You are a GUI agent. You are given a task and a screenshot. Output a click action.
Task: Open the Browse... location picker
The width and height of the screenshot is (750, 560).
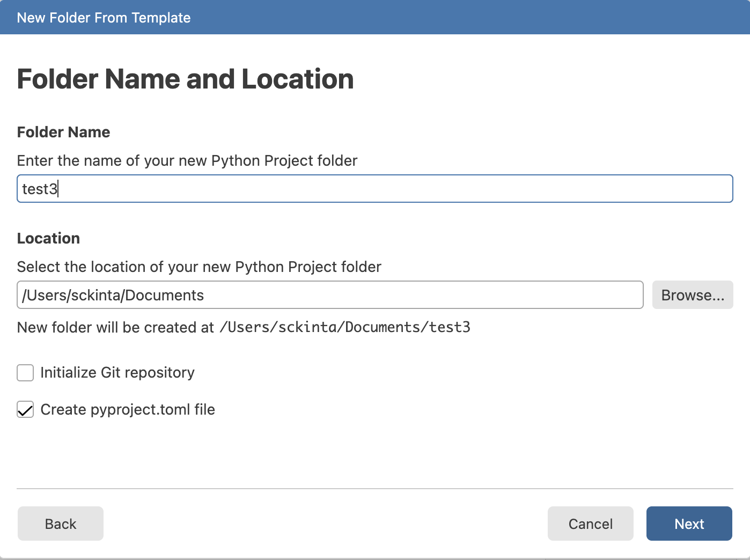(692, 295)
